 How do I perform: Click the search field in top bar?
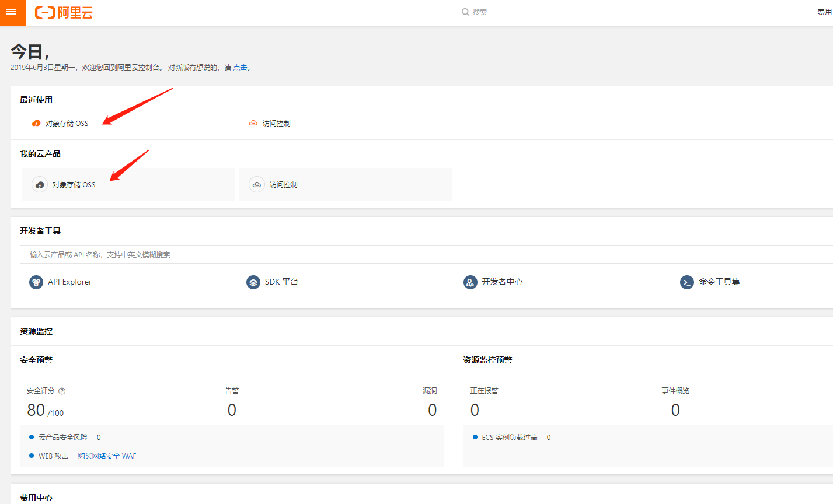(x=480, y=12)
